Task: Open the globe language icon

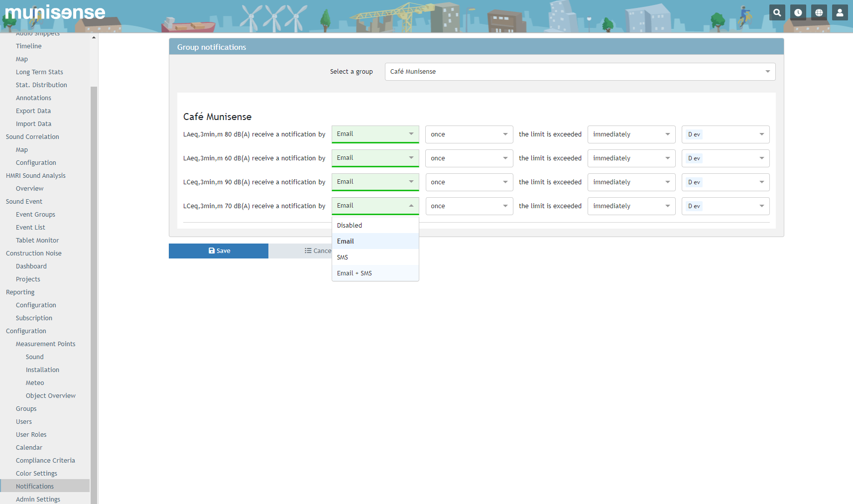Action: coord(819,13)
